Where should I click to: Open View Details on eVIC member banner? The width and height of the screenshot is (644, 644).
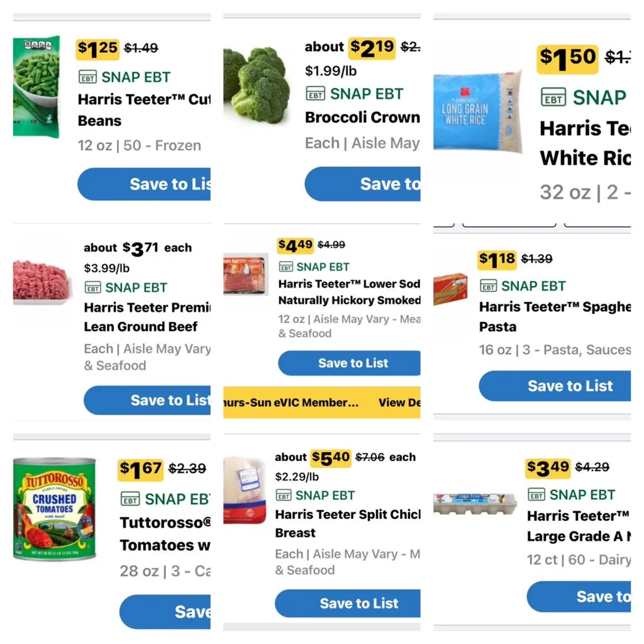point(399,402)
